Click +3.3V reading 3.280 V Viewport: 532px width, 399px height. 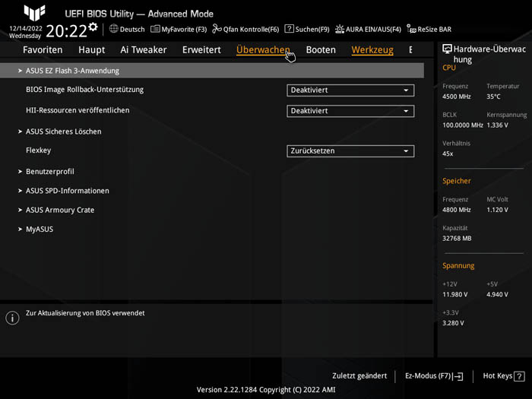click(x=453, y=323)
